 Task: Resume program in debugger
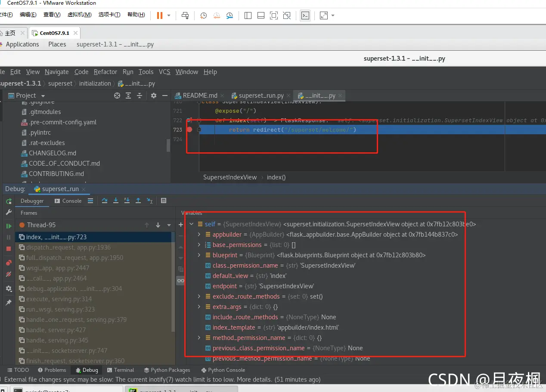[x=9, y=226]
